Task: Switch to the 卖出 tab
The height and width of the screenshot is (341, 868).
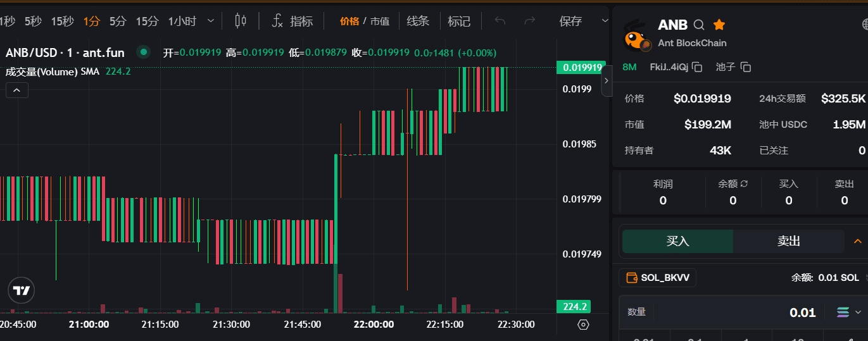Action: pos(789,241)
